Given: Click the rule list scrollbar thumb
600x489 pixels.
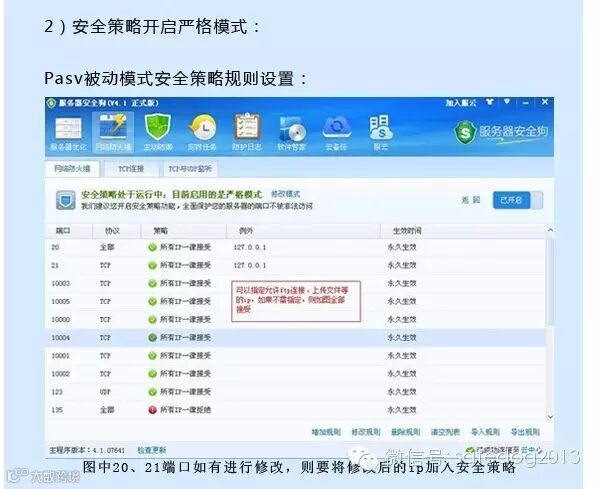Looking at the screenshot, I should 550,282.
